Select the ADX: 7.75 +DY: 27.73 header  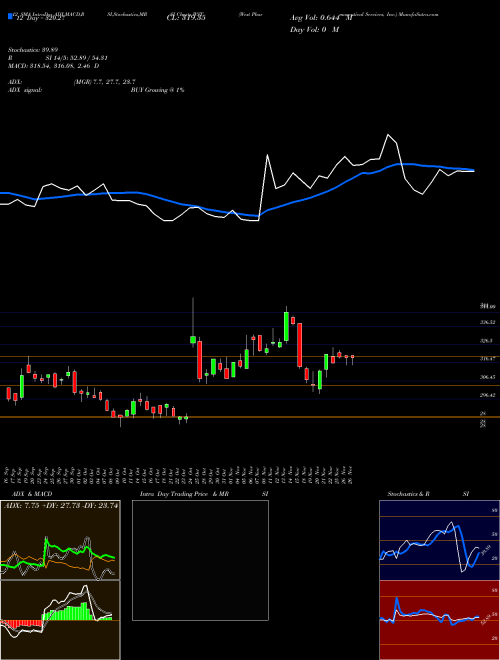point(61,506)
